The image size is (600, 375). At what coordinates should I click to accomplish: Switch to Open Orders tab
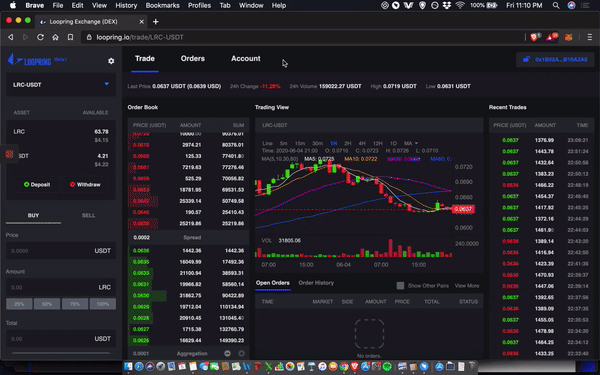[x=273, y=283]
